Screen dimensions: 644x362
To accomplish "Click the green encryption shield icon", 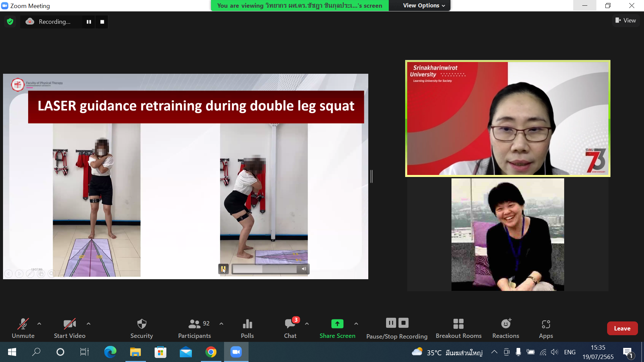I will click(x=10, y=22).
